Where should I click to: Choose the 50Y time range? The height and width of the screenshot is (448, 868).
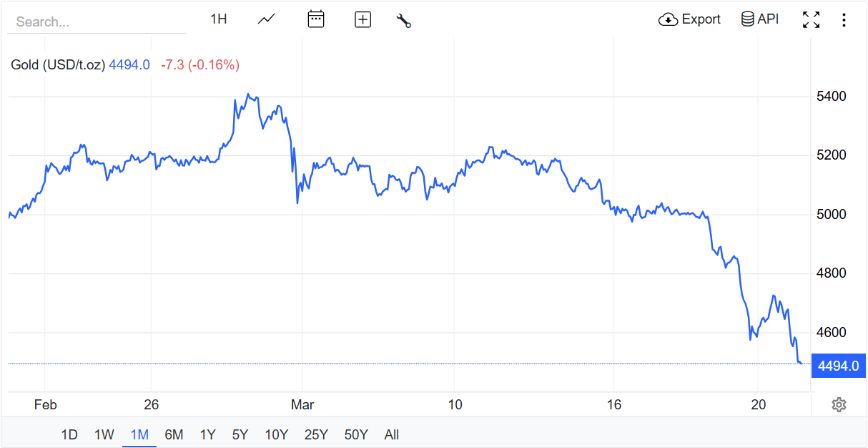355,434
